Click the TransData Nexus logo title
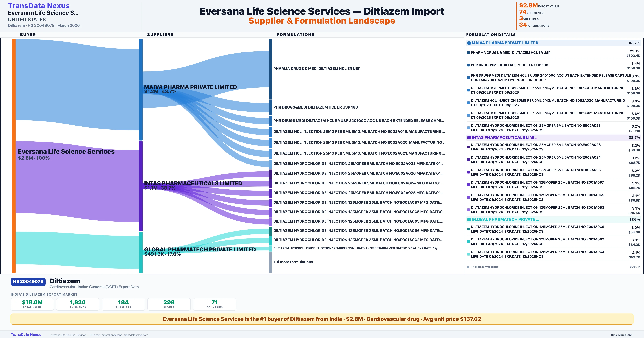Viewport: 644px width, 338px height. point(39,5)
